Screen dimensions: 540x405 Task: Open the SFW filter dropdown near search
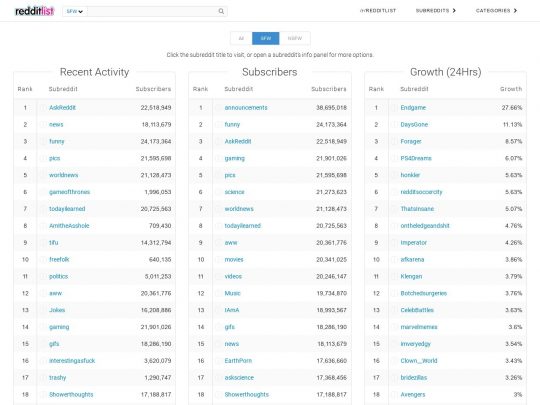click(75, 11)
